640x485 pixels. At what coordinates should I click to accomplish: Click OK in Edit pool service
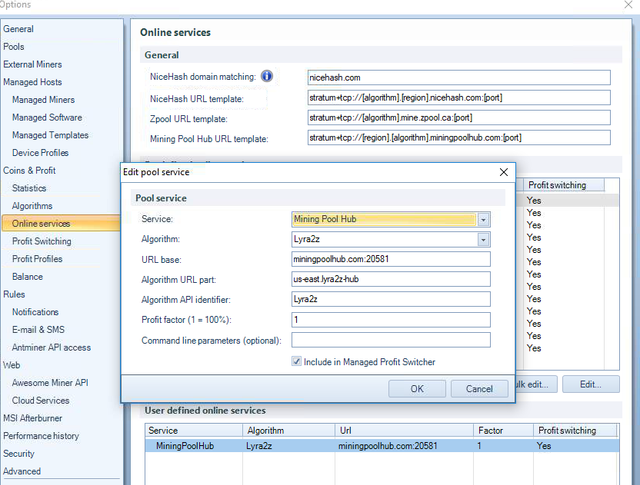pos(417,389)
